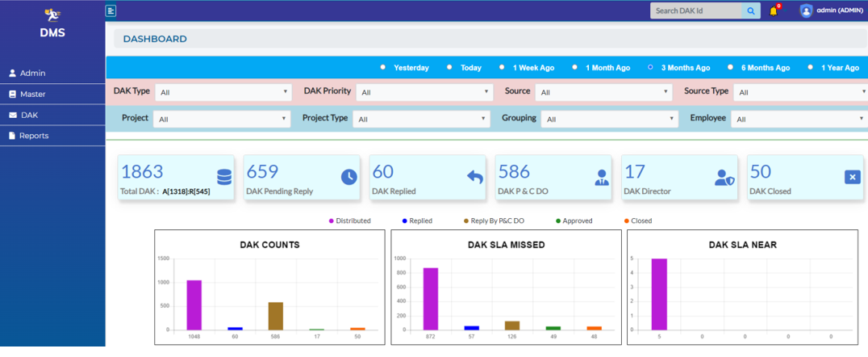Open the notification bell
The image size is (868, 357).
point(774,10)
